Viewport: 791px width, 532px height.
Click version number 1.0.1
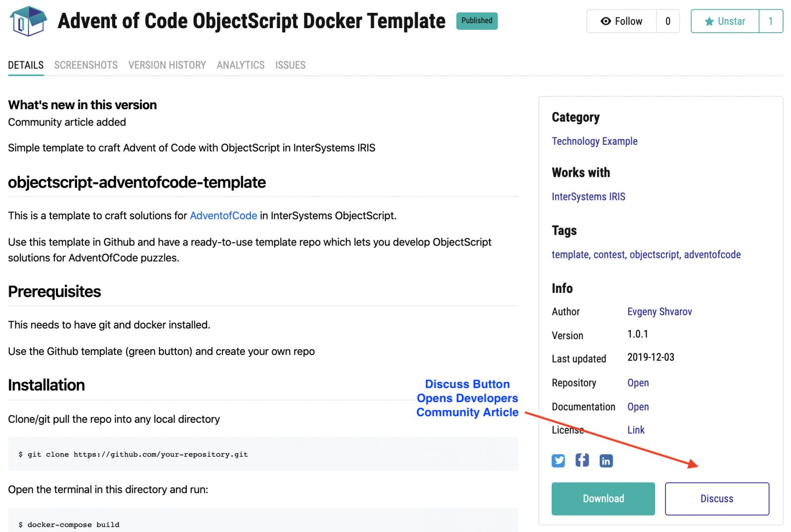point(638,334)
